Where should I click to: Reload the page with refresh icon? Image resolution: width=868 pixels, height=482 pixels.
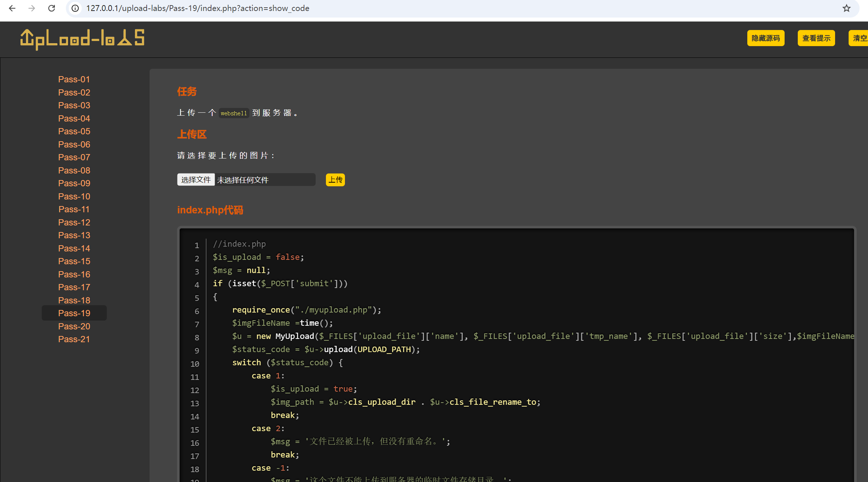[x=52, y=8]
